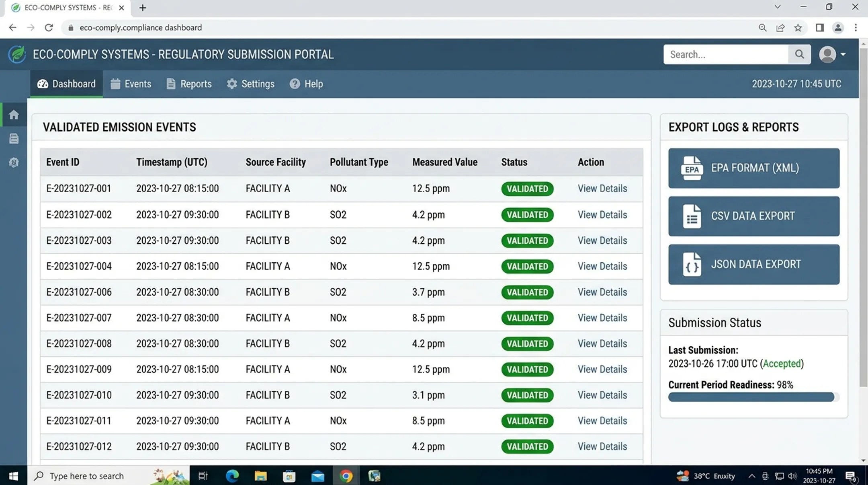Open the tab search chevron in title bar
Viewport: 868px width, 485px height.
pyautogui.click(x=778, y=7)
